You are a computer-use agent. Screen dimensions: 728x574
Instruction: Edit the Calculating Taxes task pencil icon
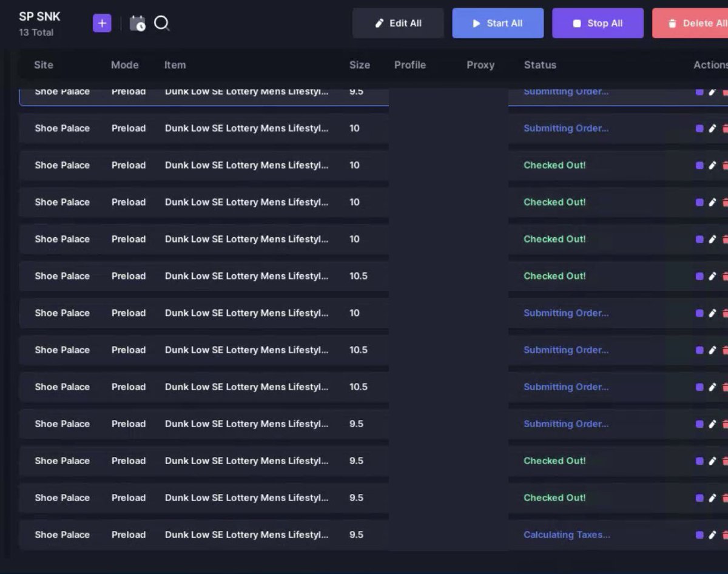[x=712, y=535]
